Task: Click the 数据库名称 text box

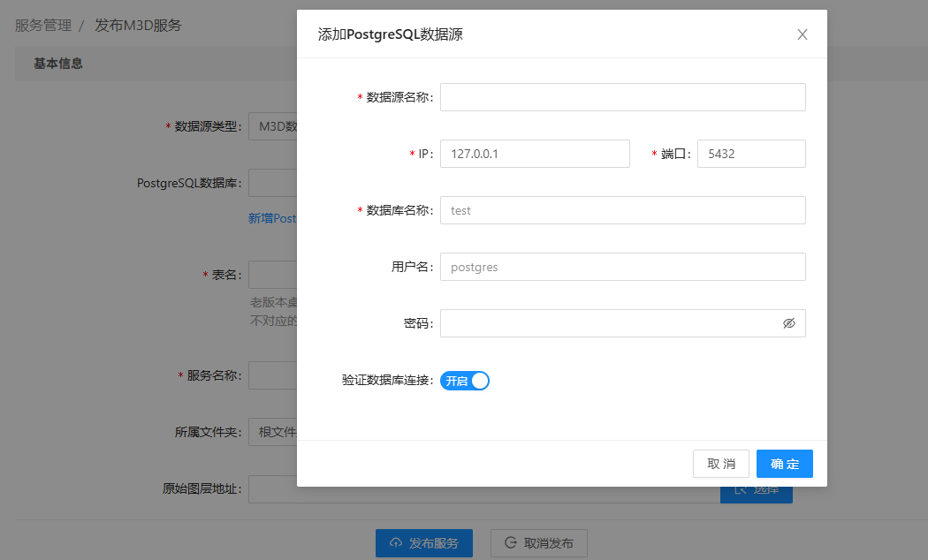Action: [622, 210]
